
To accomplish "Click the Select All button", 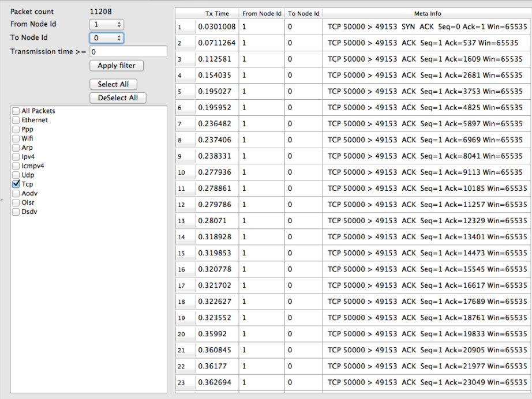I will (113, 84).
